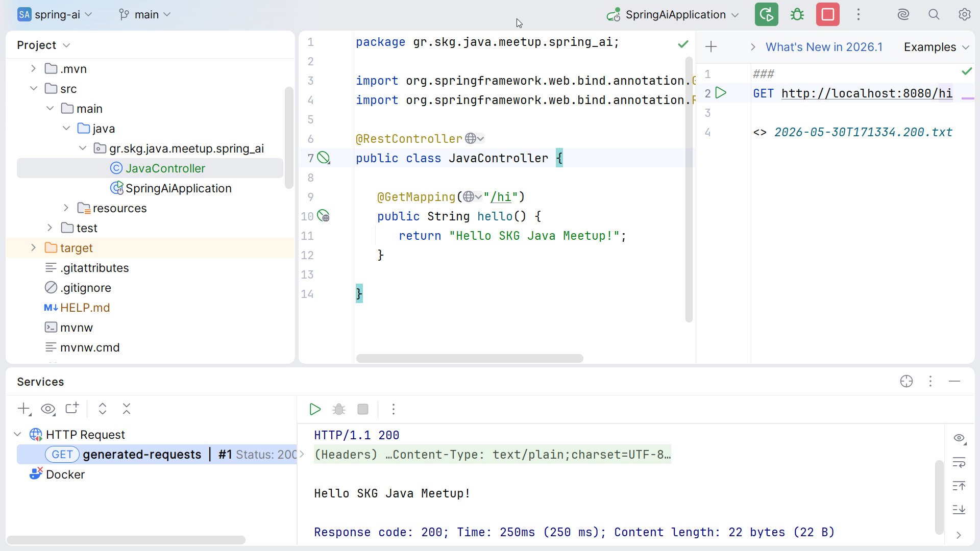Expand the target folder
980x551 pixels.
click(x=33, y=247)
